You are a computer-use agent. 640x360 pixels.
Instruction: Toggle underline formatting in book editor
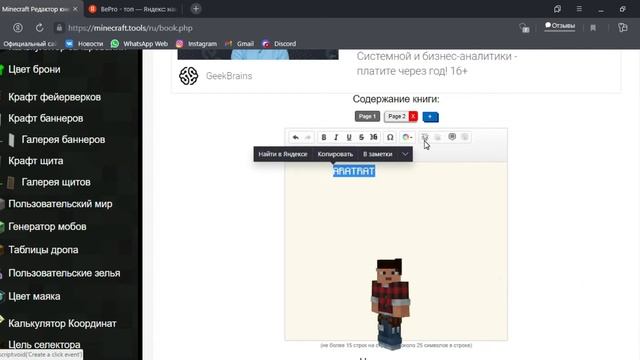coord(349,137)
